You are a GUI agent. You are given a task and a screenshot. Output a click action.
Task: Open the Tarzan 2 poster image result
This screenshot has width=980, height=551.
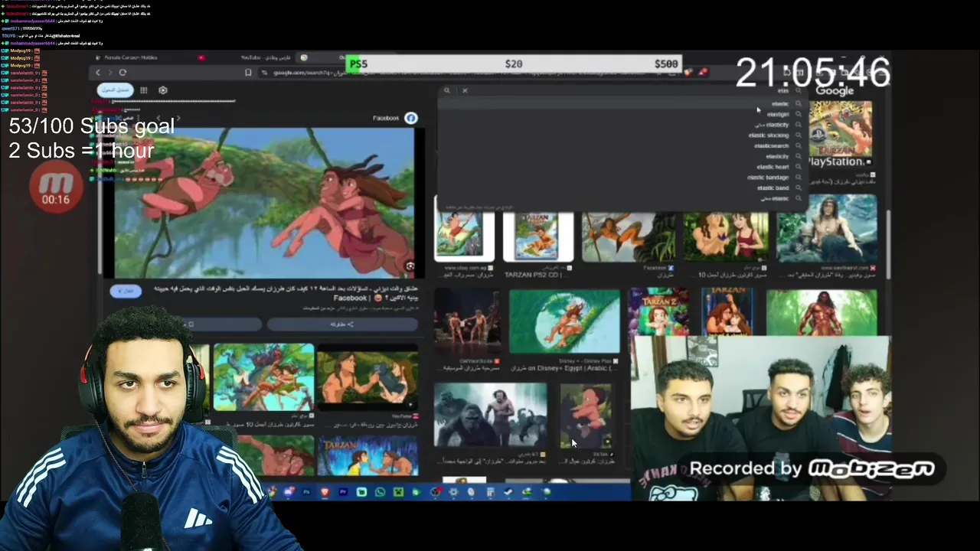point(658,312)
